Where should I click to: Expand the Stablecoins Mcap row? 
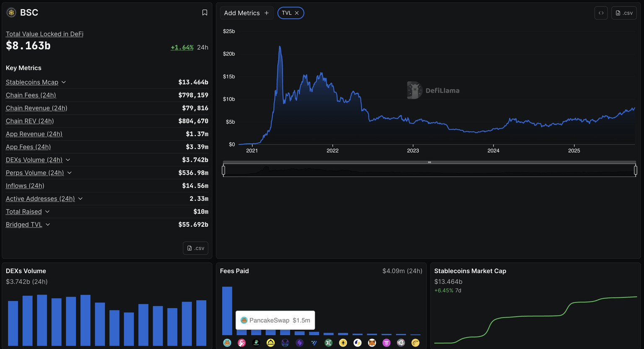pyautogui.click(x=64, y=82)
